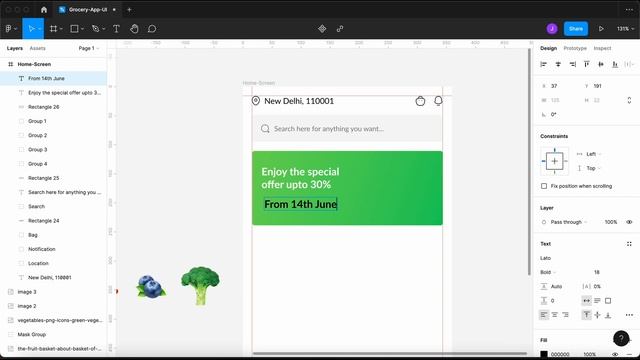This screenshot has height=360, width=640.
Task: Click the Align vertical centers icon
Action: [x=601, y=64]
